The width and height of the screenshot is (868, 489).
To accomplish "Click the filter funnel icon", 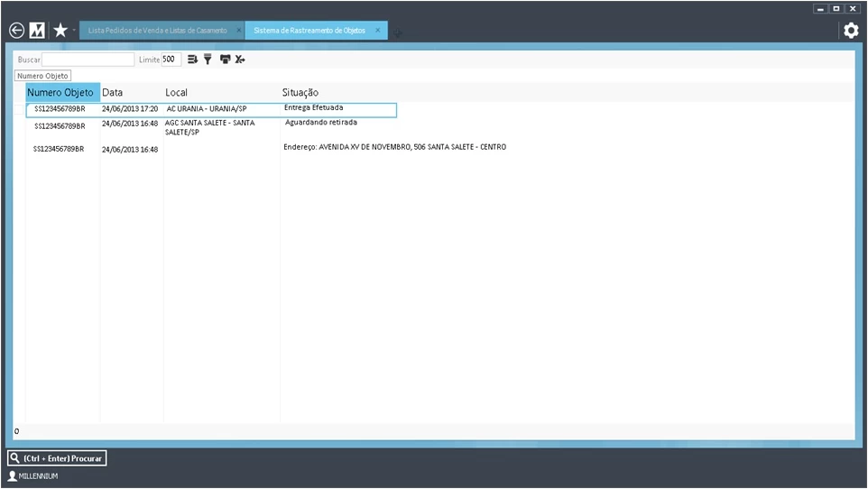I will point(208,60).
